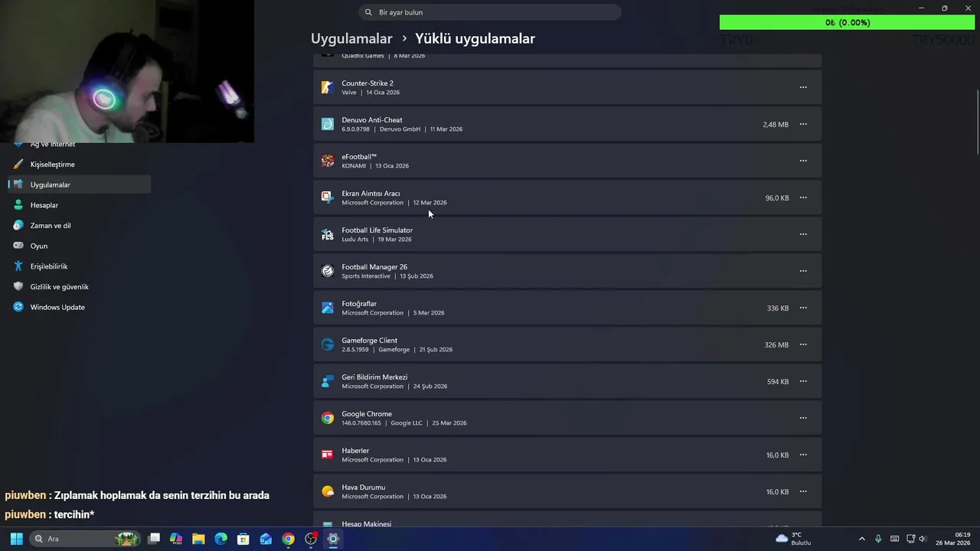Click the app list vertical scrollbar
This screenshot has width=980, height=551.
pyautogui.click(x=977, y=122)
